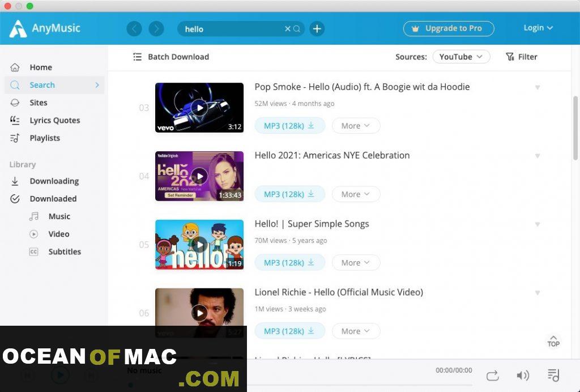Image resolution: width=580 pixels, height=392 pixels.
Task: Play the Lionel Richie Hello thumbnail
Action: tap(199, 313)
